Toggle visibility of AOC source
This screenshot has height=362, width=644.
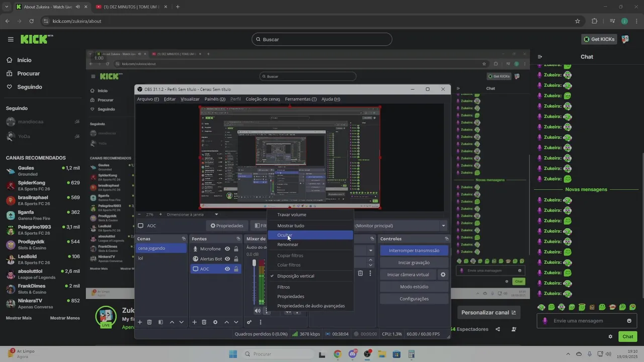[x=227, y=269]
